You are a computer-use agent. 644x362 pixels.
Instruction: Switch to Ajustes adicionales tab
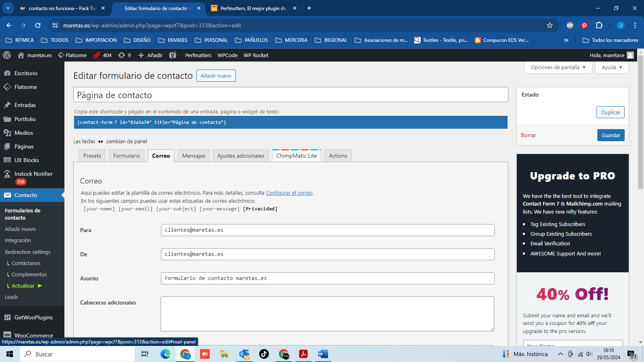point(241,156)
